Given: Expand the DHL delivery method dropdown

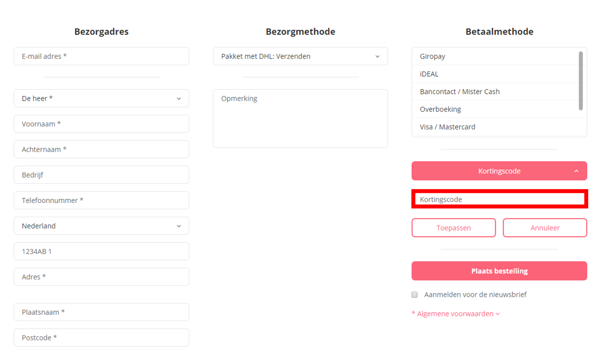Looking at the screenshot, I should point(300,56).
